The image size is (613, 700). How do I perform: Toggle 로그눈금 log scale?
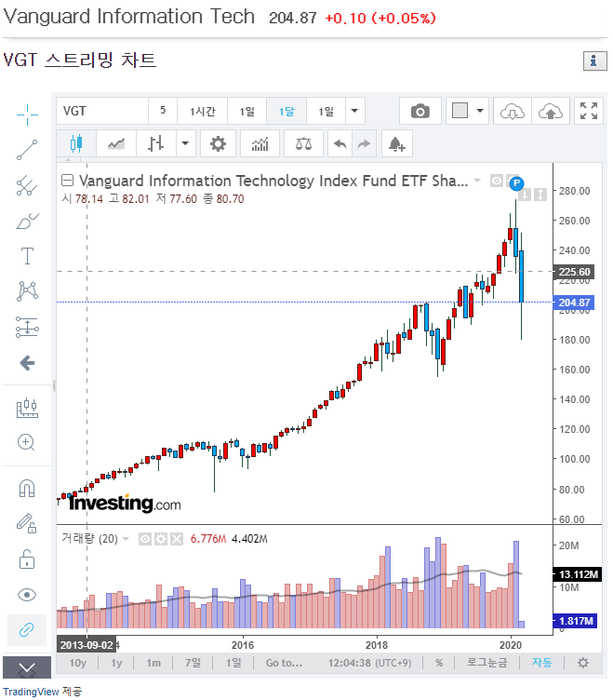pyautogui.click(x=487, y=663)
